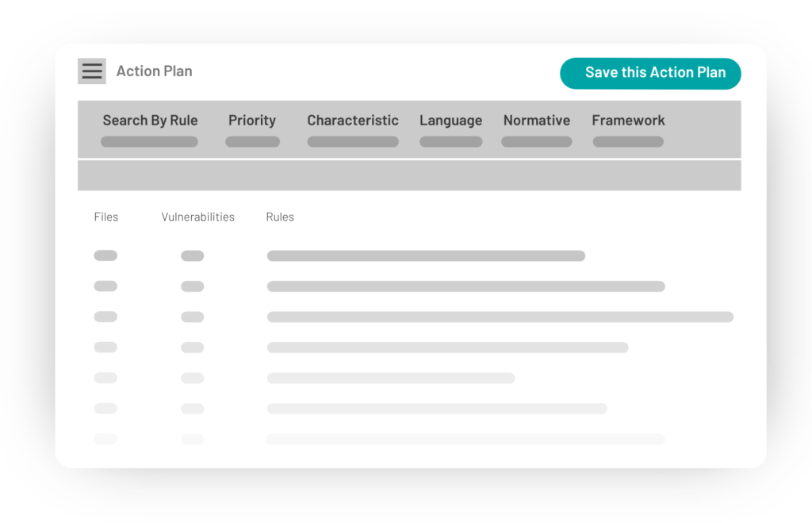Click the Action Plan title
812x523 pixels.
click(154, 71)
